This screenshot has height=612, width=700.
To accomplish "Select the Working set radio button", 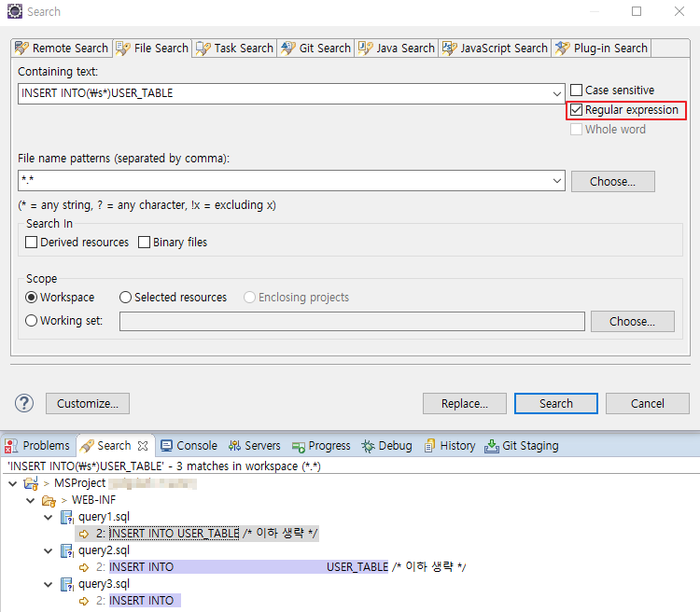I will click(x=31, y=321).
